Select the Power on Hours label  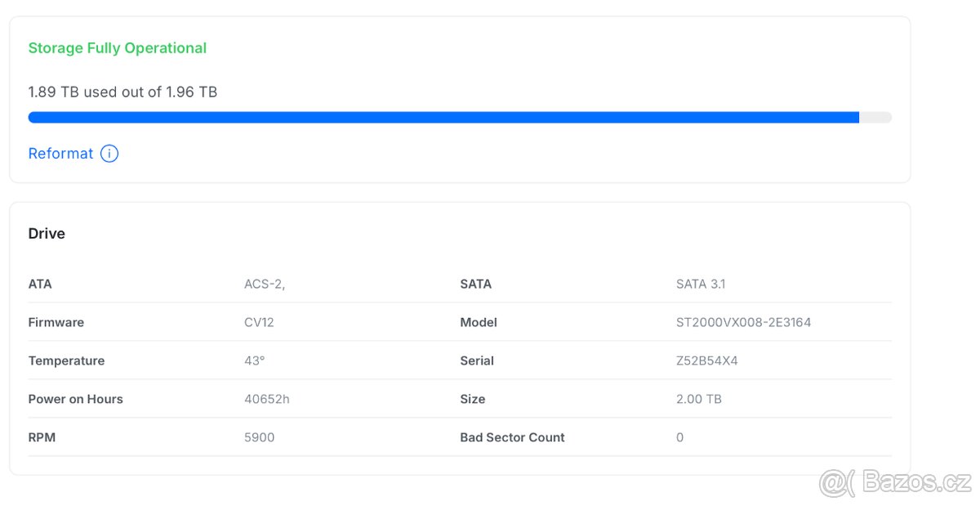(x=75, y=400)
